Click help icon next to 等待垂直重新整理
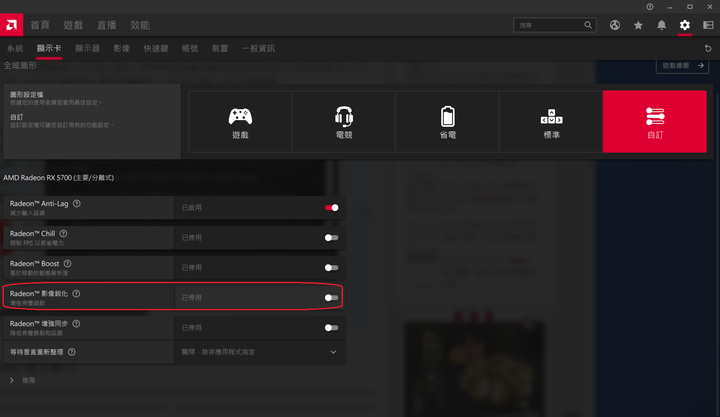 click(72, 352)
